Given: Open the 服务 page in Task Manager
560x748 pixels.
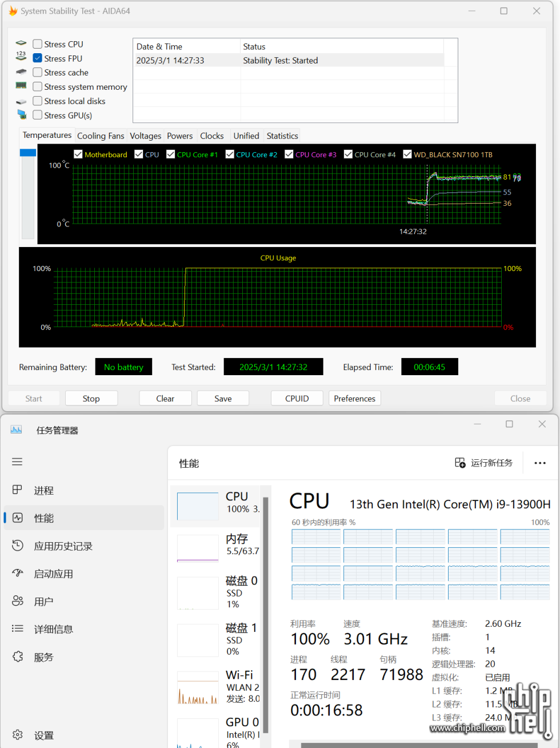Looking at the screenshot, I should tap(84, 657).
